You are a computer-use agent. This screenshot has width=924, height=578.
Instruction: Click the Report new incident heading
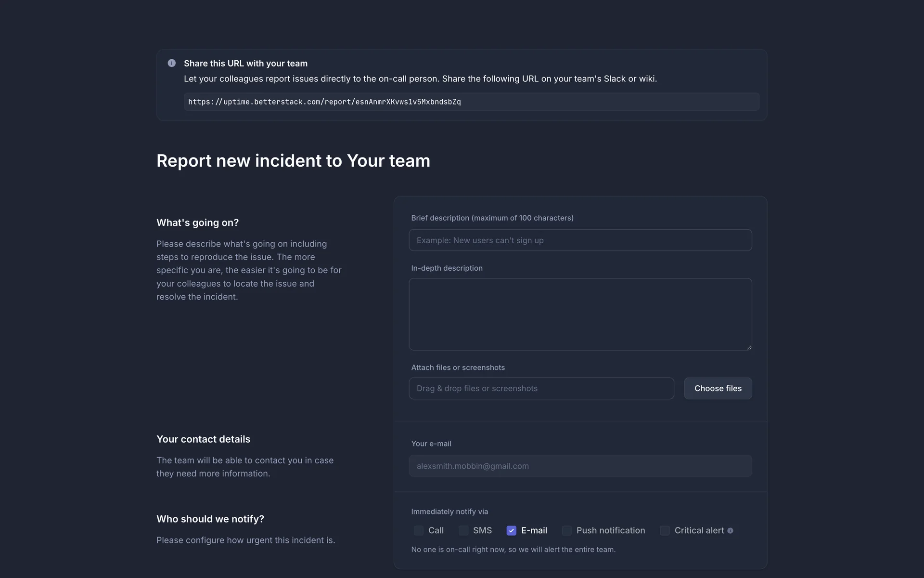[293, 161]
